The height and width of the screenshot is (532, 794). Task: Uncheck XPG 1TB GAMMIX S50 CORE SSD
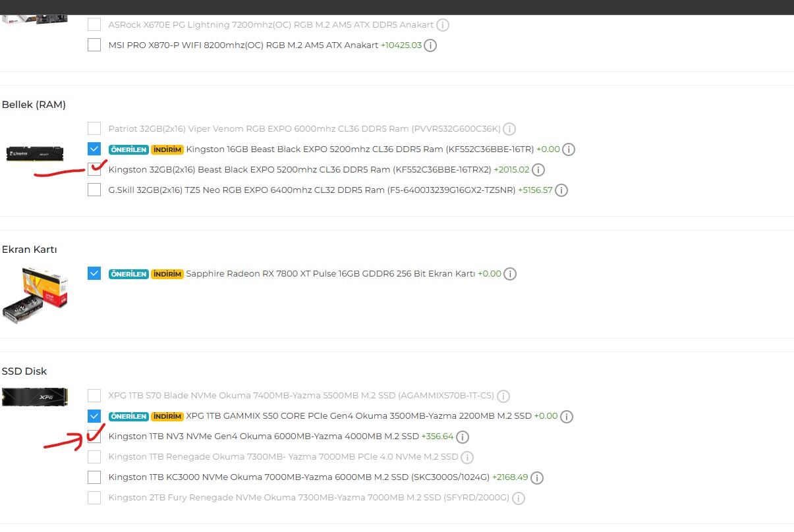94,416
